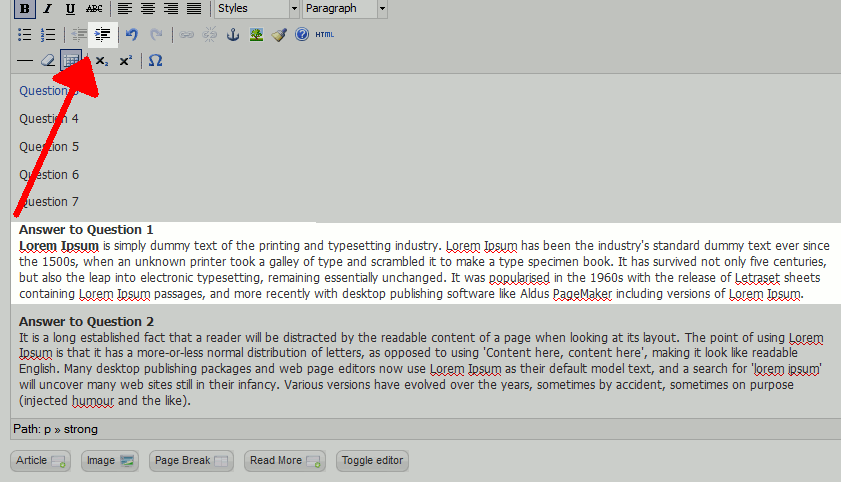The height and width of the screenshot is (482, 841).
Task: Toggle the table guidelines icon
Action: (x=71, y=61)
